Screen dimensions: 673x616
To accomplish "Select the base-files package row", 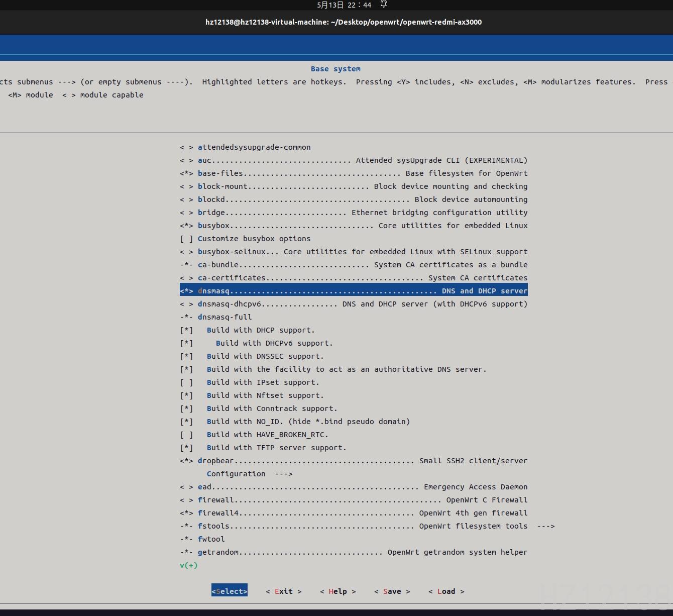I will coord(354,173).
